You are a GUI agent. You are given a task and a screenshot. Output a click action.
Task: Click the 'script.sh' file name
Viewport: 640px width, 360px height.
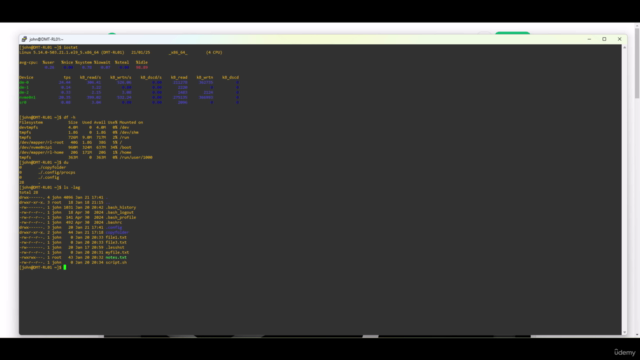pos(116,262)
